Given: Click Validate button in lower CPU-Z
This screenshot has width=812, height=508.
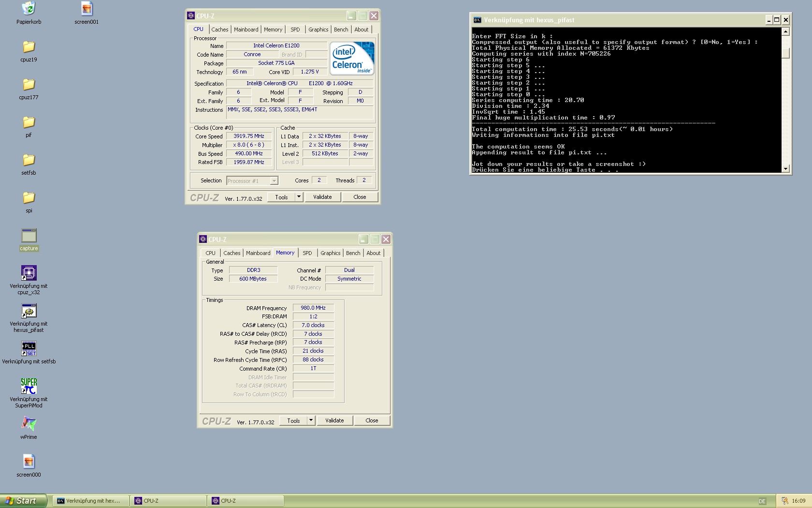Looking at the screenshot, I should 334,420.
